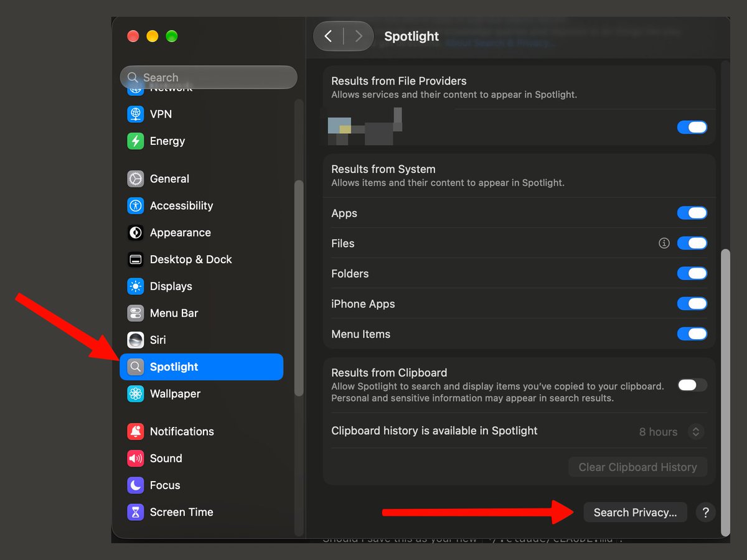Click the Wallpaper flower icon

[x=136, y=394]
